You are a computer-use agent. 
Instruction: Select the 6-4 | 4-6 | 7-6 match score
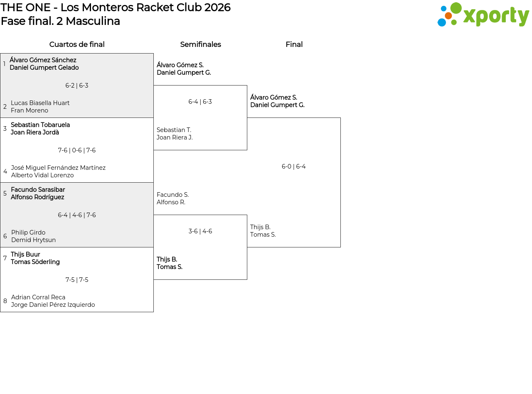[77, 215]
